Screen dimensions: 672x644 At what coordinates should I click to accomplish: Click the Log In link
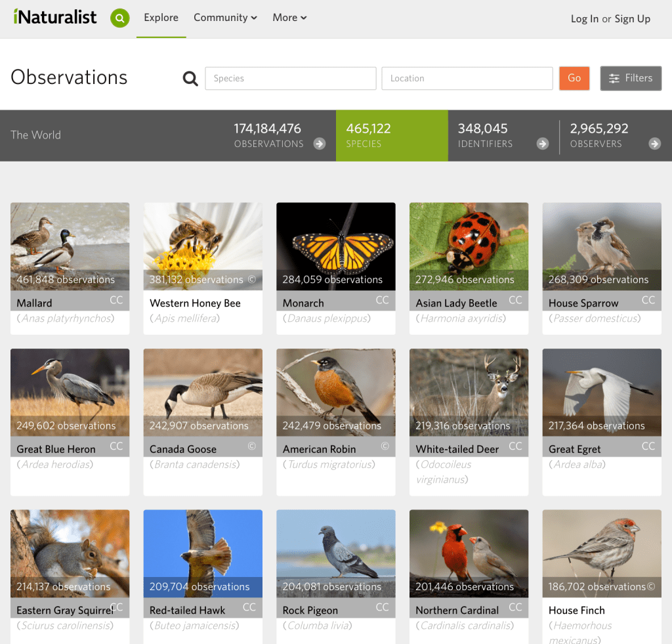584,19
